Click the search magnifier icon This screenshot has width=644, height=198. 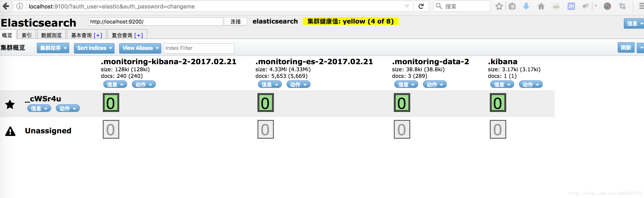tap(439, 6)
